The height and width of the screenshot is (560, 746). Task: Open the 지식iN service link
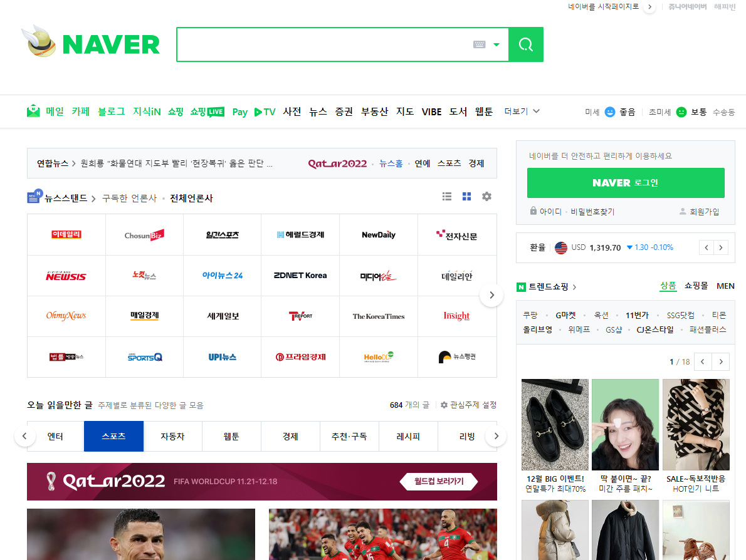click(147, 111)
